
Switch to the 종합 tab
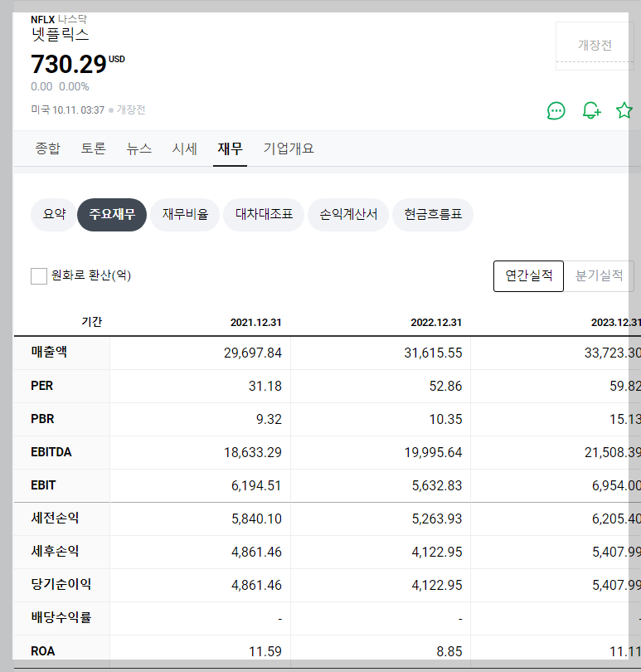(x=47, y=149)
